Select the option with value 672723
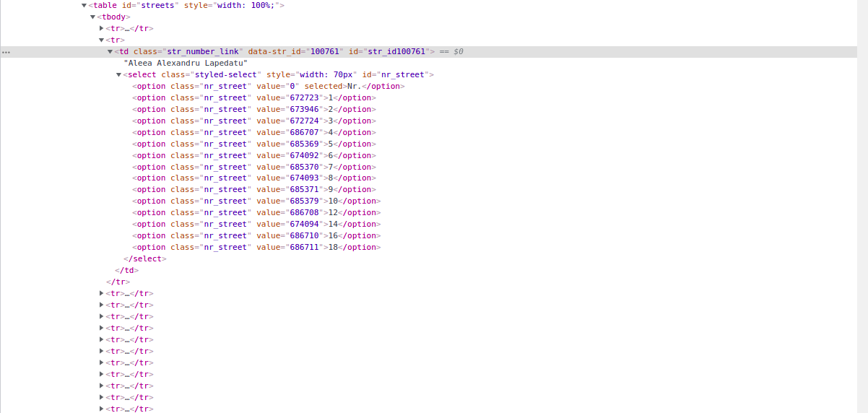 click(x=254, y=98)
